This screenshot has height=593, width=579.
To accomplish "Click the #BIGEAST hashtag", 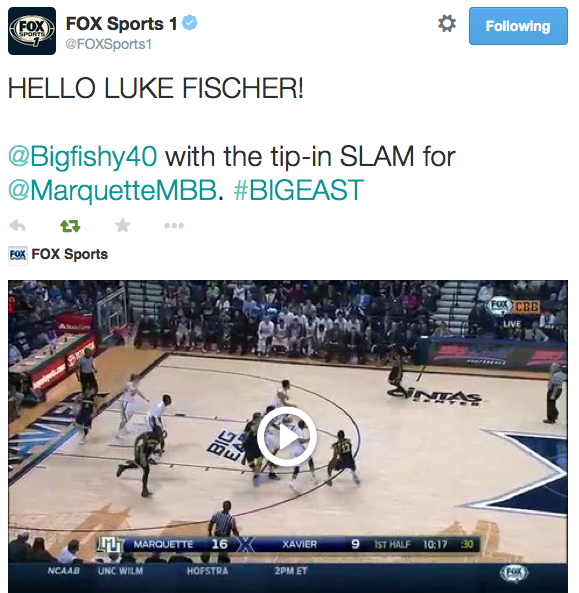I will click(x=299, y=190).
